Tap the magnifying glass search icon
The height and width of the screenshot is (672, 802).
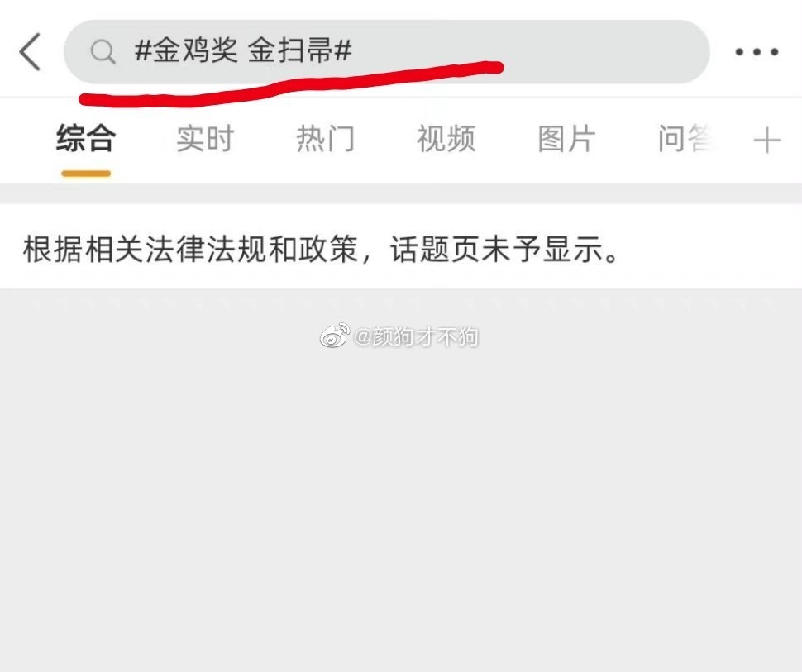[103, 51]
